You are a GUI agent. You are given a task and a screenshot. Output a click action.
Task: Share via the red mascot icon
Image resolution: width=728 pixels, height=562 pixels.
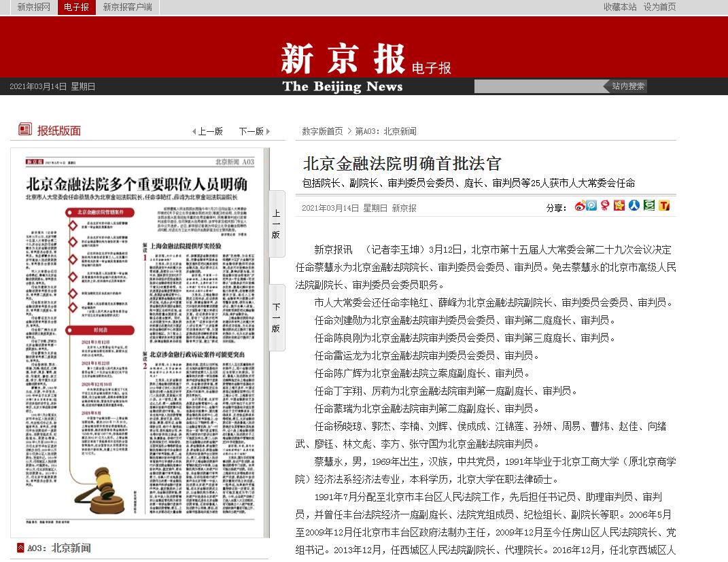pos(605,206)
